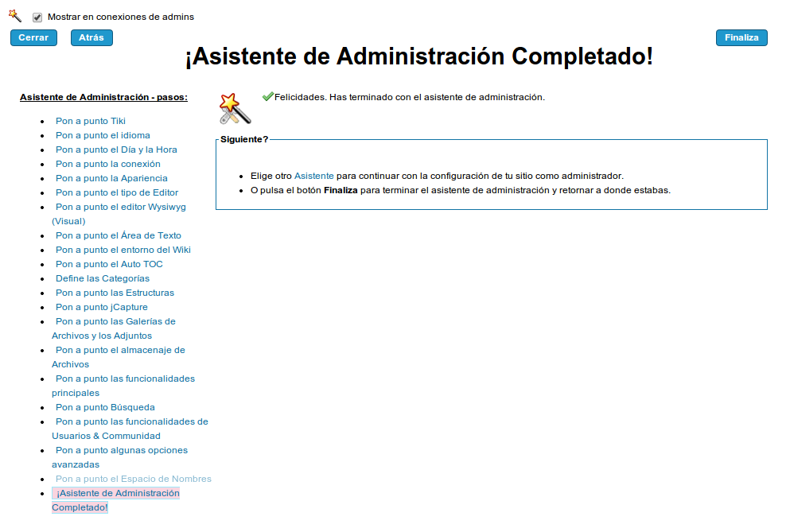Open the Asistente link in Siguiente box
This screenshot has width=790, height=532.
(313, 176)
